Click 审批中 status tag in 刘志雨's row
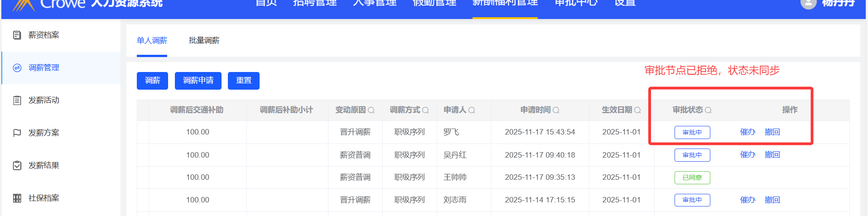The image size is (868, 216). [x=692, y=200]
